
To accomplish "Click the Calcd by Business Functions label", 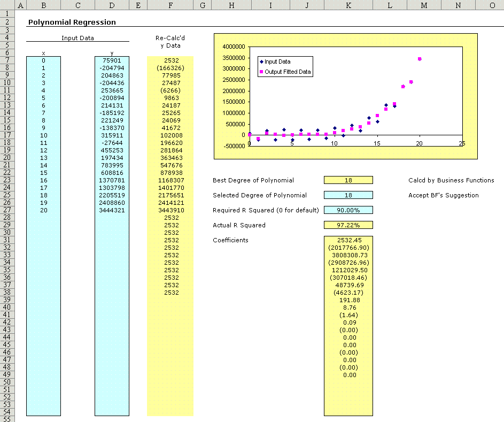I will [x=451, y=180].
